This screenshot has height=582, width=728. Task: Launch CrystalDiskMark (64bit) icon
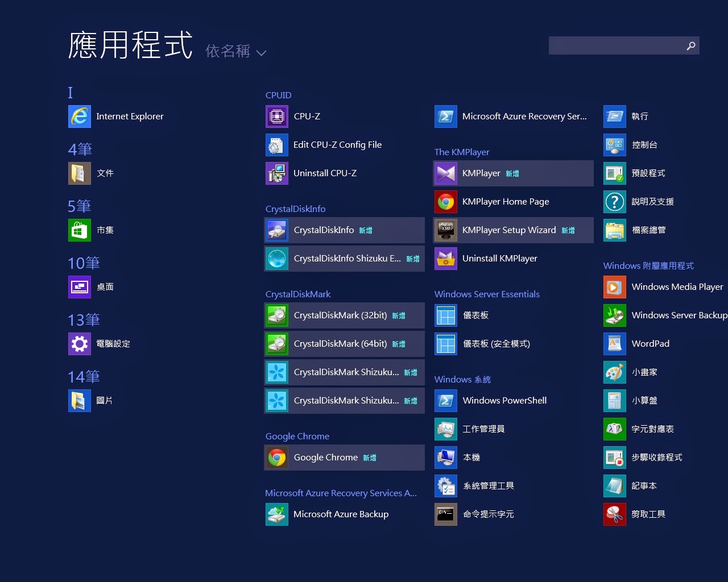(277, 344)
